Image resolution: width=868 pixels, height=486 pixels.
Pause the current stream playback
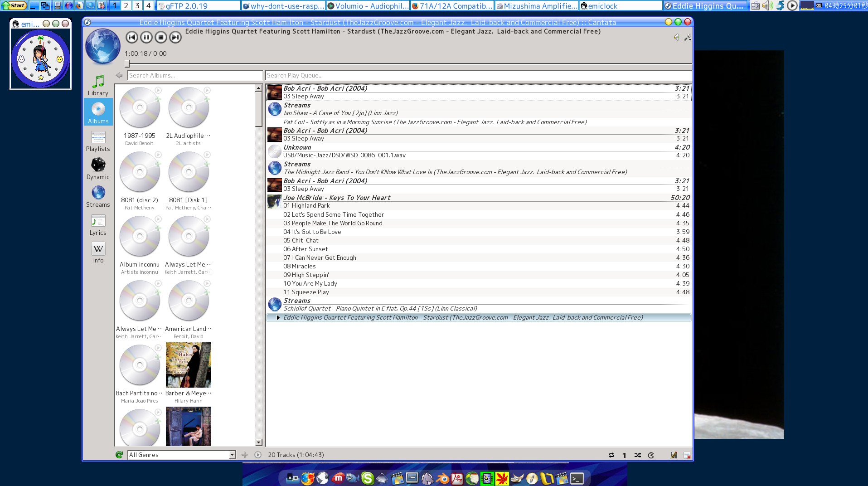tap(146, 38)
